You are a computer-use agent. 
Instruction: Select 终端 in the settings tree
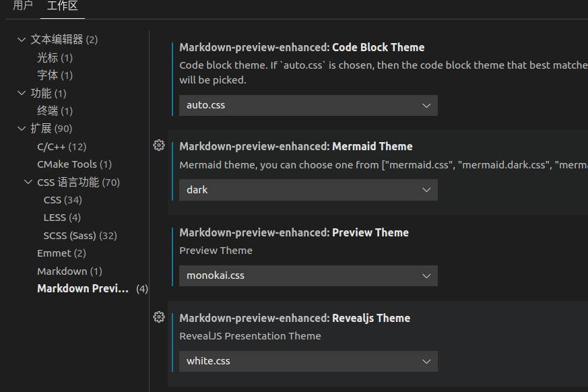click(48, 110)
